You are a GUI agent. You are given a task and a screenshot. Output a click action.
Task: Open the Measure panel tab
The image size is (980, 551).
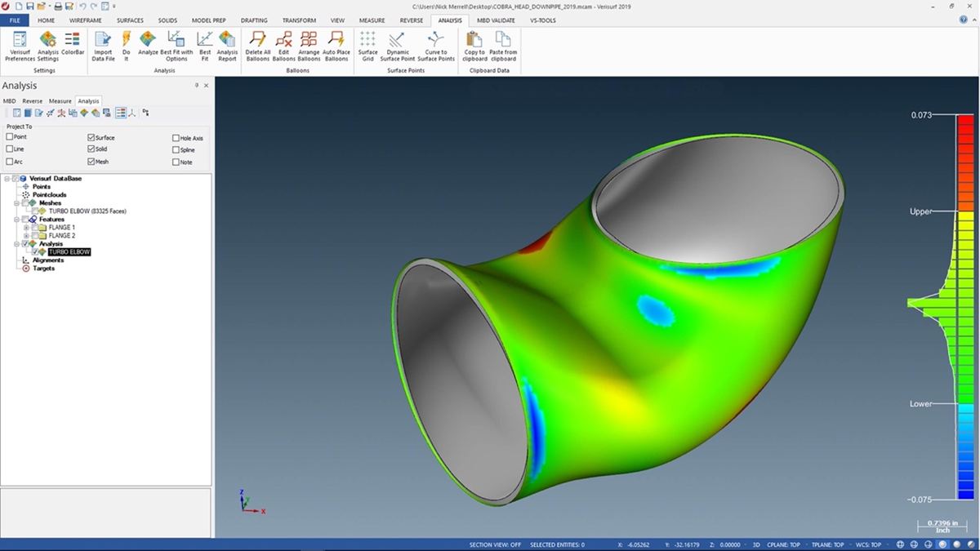tap(60, 101)
